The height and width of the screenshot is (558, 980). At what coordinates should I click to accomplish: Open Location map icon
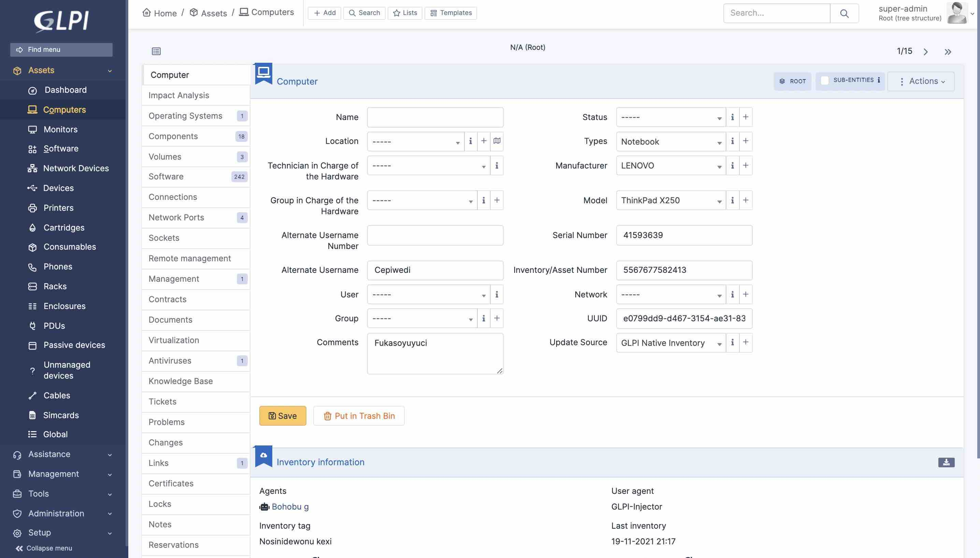[x=497, y=141]
